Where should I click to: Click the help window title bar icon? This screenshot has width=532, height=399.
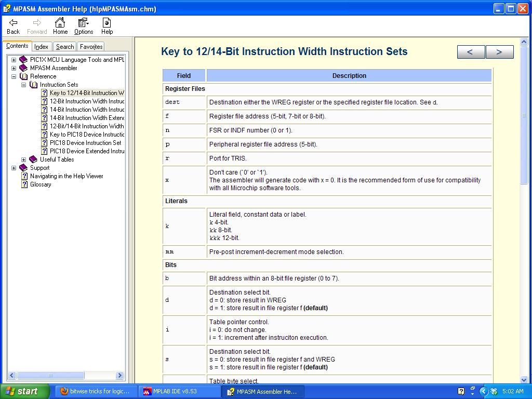[6, 9]
